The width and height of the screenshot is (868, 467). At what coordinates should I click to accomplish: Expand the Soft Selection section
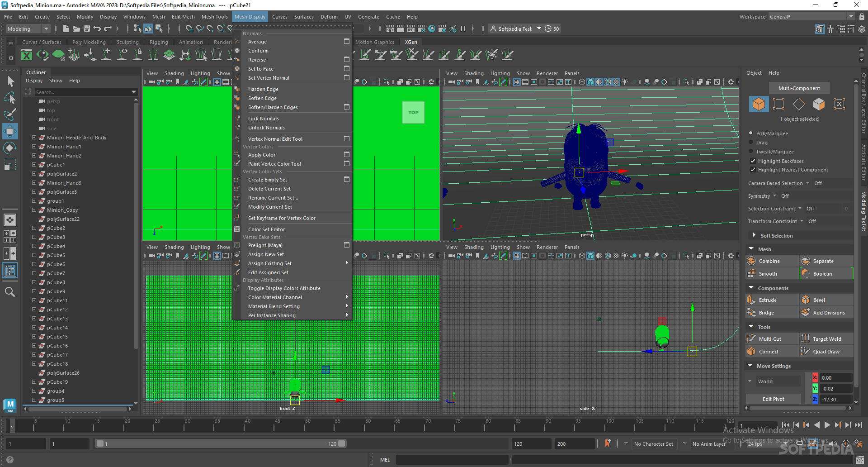[x=754, y=235]
